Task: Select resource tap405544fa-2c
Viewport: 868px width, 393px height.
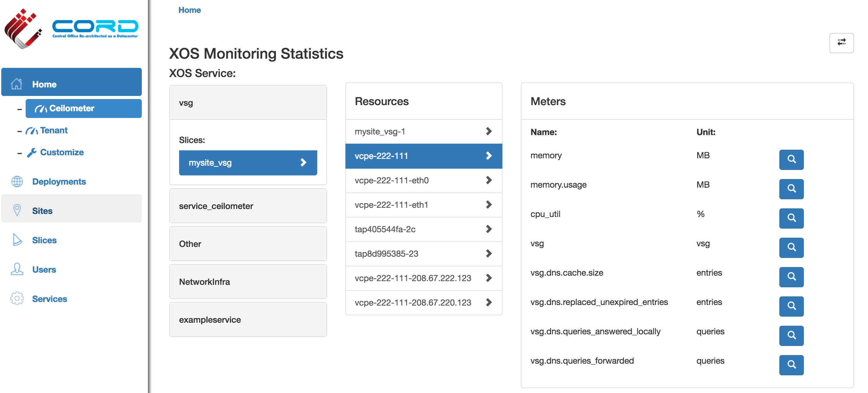Action: (424, 229)
